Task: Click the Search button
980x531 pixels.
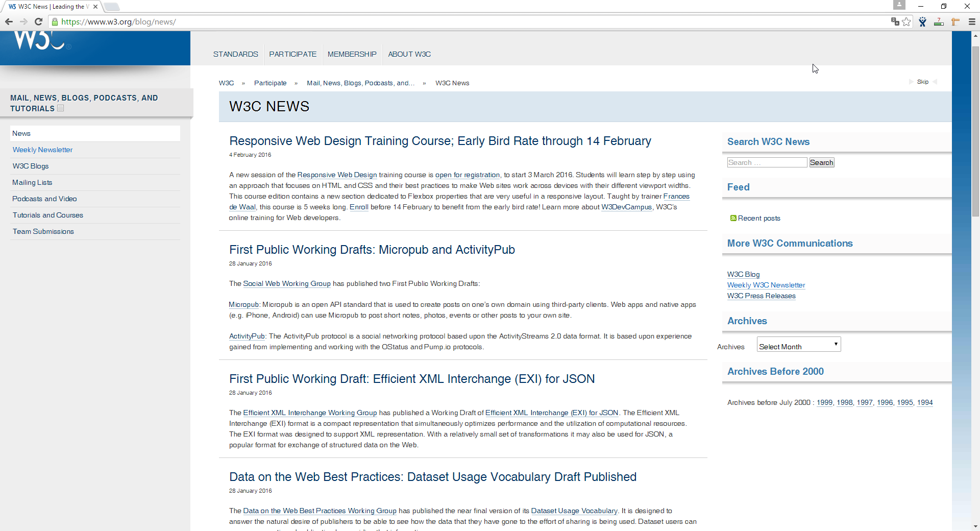Action: 822,162
